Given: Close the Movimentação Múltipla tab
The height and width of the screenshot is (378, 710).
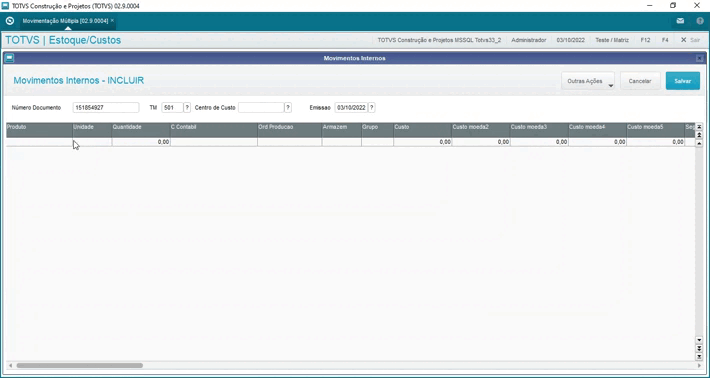Looking at the screenshot, I should [x=112, y=20].
